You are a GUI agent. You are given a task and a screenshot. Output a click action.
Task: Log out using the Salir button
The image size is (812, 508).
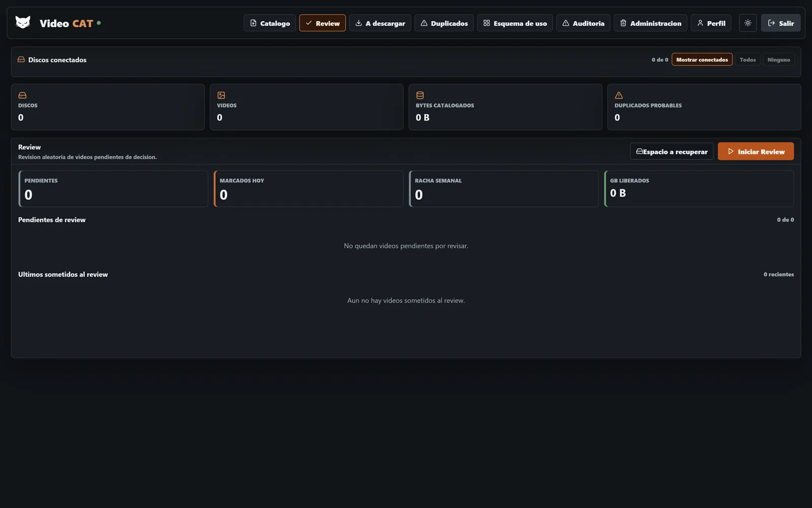click(x=781, y=23)
